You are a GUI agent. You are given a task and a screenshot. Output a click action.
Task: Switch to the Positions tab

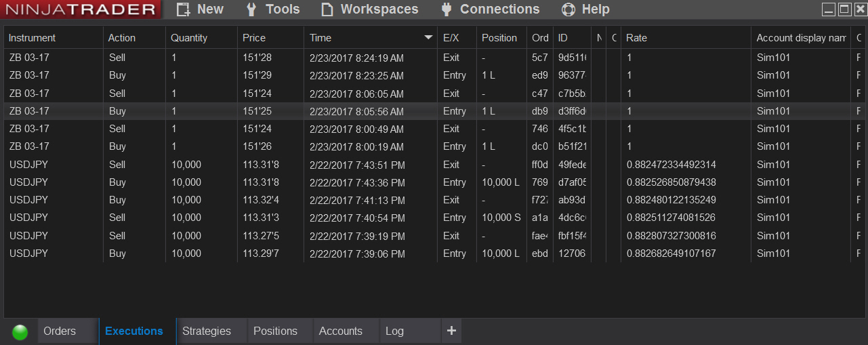(275, 331)
